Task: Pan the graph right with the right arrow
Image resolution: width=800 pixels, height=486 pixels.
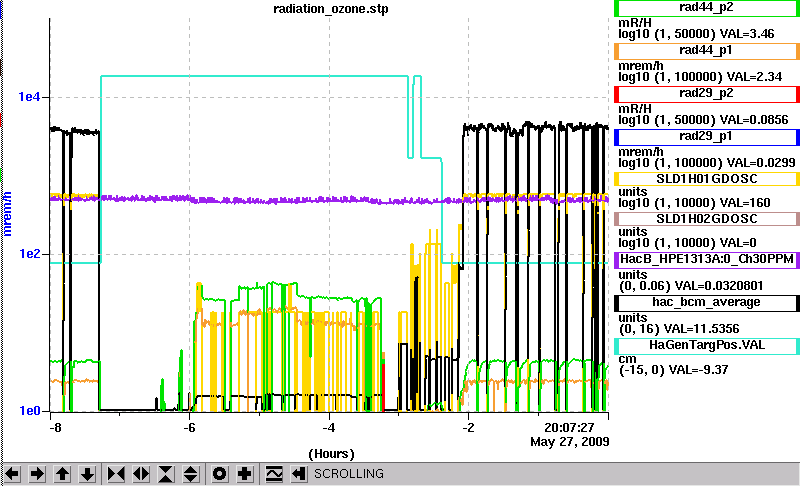Action: [37, 474]
